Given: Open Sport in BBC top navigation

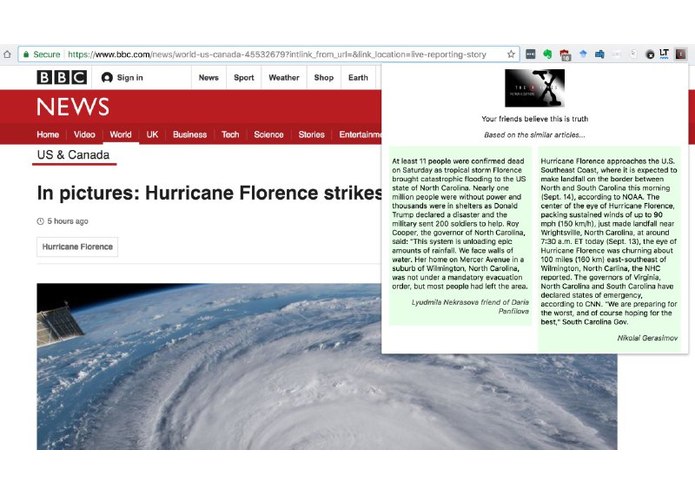Looking at the screenshot, I should point(244,78).
